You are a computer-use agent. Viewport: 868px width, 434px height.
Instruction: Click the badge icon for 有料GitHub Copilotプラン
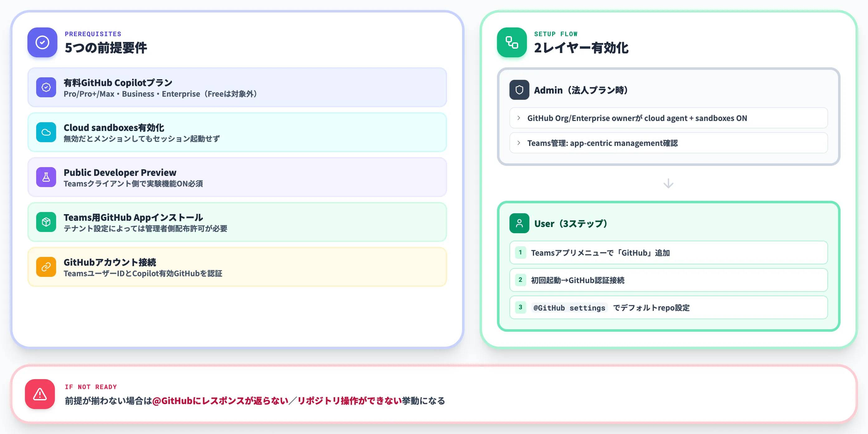click(x=46, y=88)
